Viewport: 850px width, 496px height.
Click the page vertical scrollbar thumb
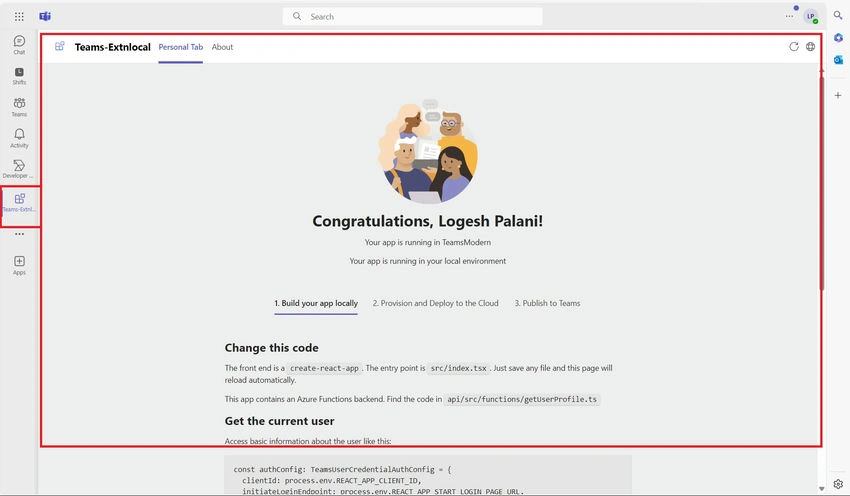click(x=822, y=182)
